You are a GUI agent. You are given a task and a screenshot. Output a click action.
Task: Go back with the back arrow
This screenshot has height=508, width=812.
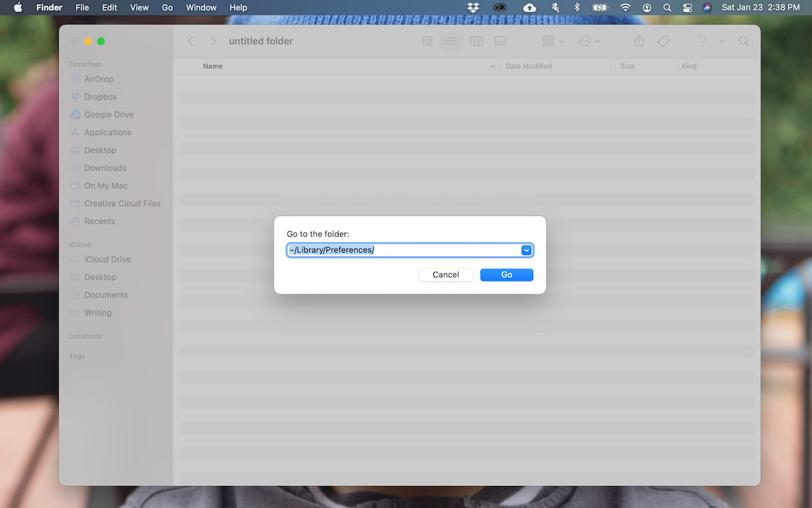pos(190,41)
